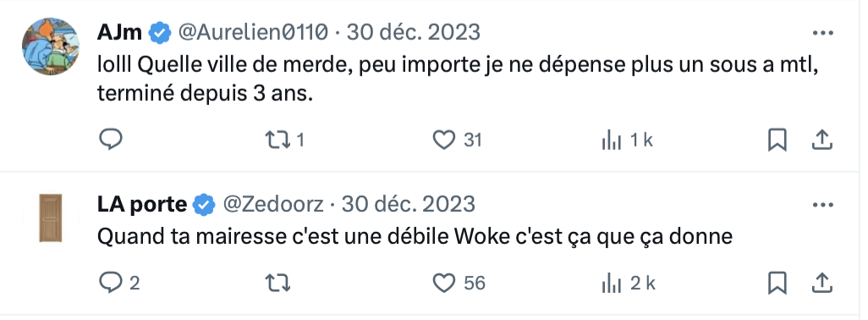Reply to LA porte's tweet
Image resolution: width=868 pixels, height=320 pixels.
click(x=119, y=284)
